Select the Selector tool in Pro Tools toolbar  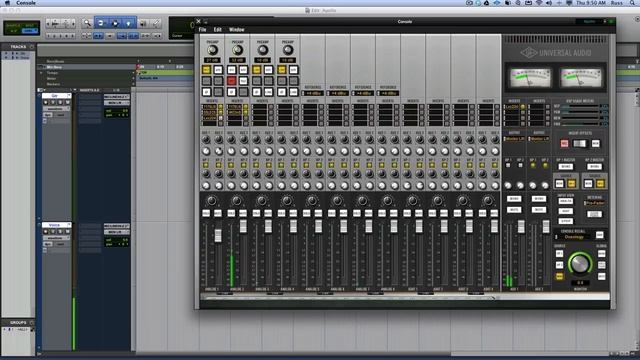(x=115, y=23)
